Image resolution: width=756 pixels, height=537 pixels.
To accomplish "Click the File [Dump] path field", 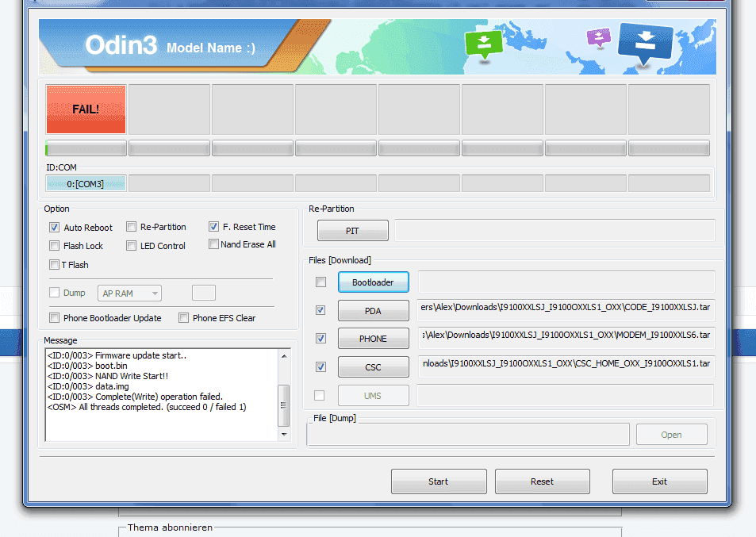I will pyautogui.click(x=468, y=435).
